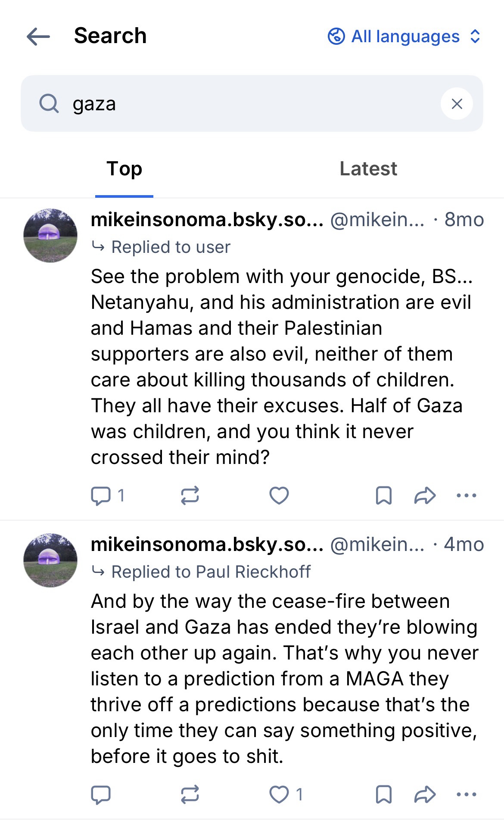Like the 8mo Netanyahu post
The height and width of the screenshot is (837, 504).
279,495
